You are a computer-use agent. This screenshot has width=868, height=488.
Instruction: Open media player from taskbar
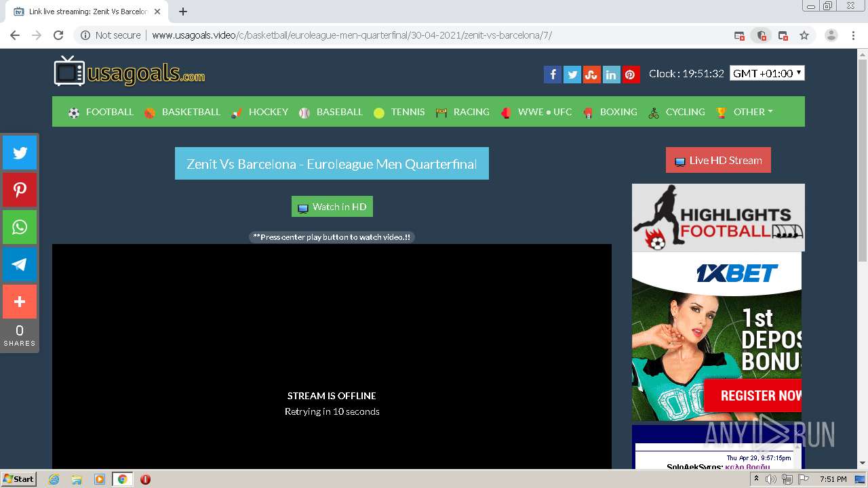[99, 479]
